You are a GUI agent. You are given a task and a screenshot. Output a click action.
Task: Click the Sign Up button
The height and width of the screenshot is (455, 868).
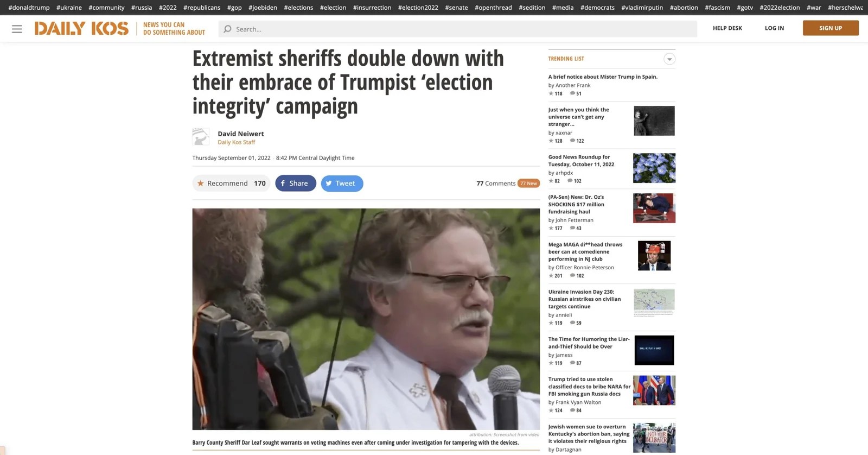(831, 28)
